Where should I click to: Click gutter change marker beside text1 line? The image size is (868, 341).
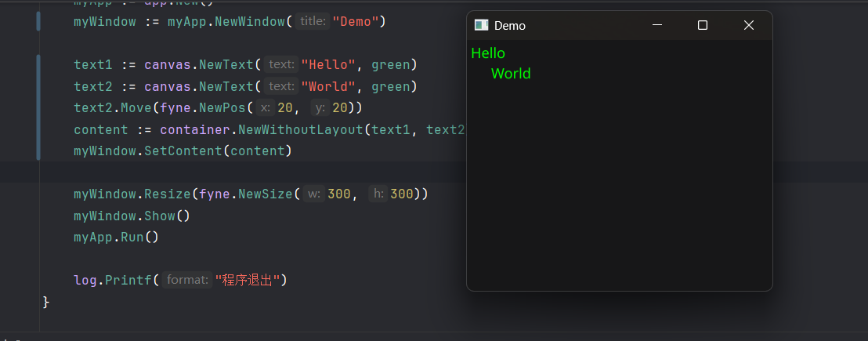coord(38,65)
